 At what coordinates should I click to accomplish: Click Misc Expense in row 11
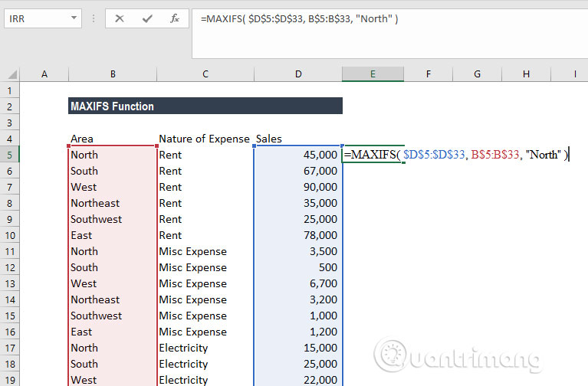pyautogui.click(x=192, y=251)
